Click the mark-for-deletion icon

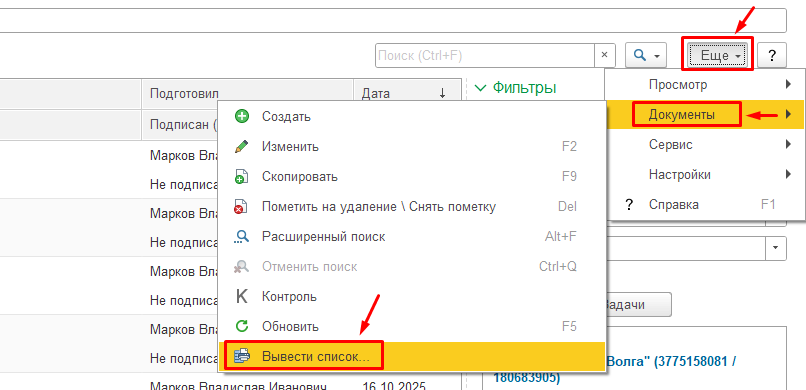(242, 207)
